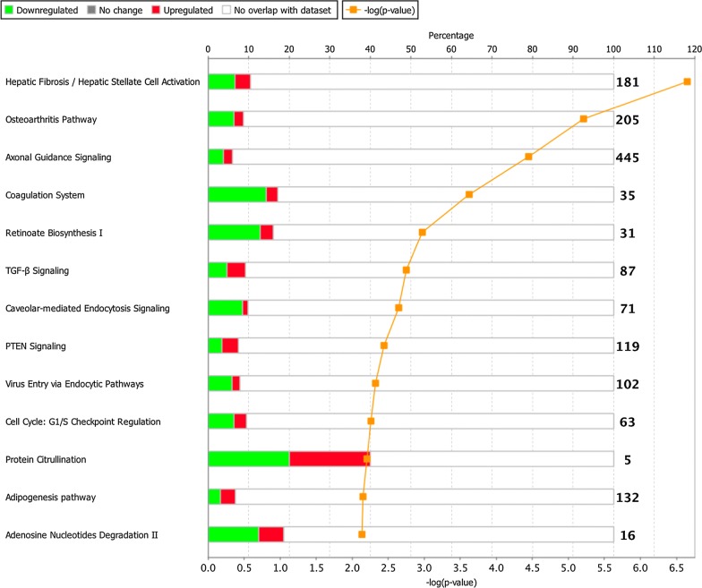This screenshot has height=588, width=702.
Task: Click the Percentage axis title
Action: [451, 36]
